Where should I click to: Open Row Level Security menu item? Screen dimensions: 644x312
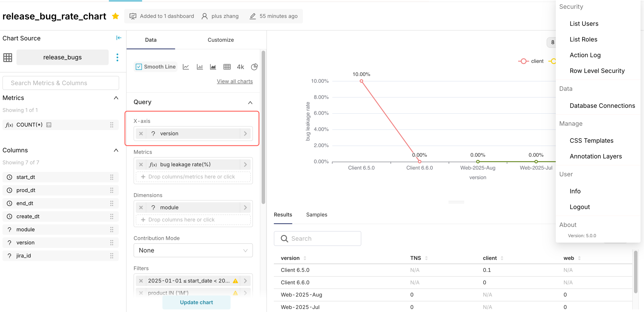(597, 71)
